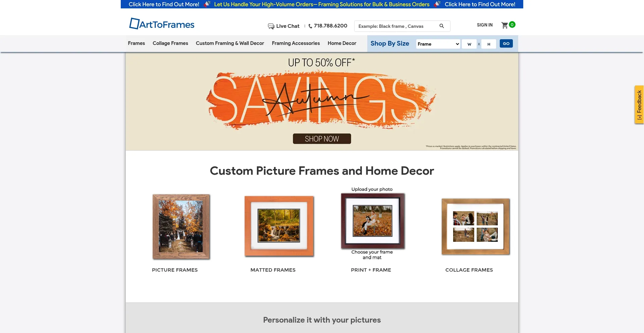Click the phone icon beside 718.788.6200

(310, 26)
